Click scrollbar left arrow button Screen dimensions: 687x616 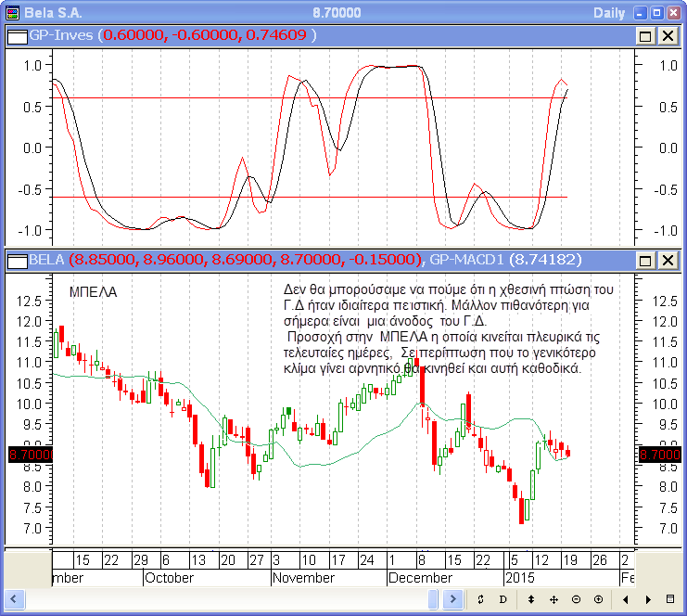[14, 599]
